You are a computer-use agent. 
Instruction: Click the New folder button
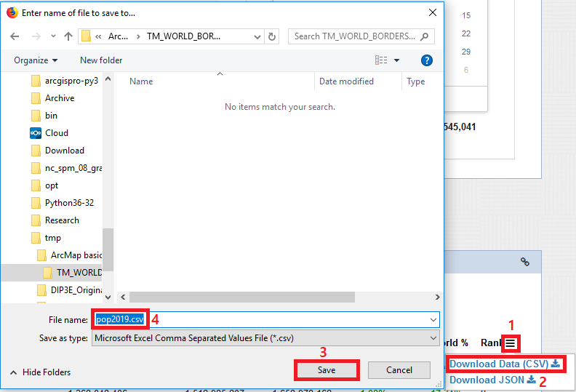pyautogui.click(x=101, y=60)
